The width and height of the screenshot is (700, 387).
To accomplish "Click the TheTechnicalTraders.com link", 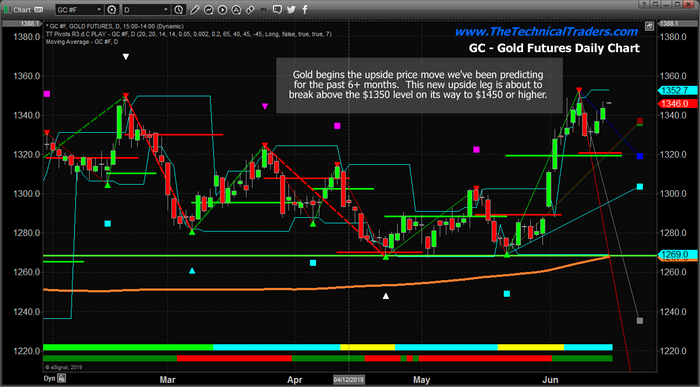I will [546, 32].
